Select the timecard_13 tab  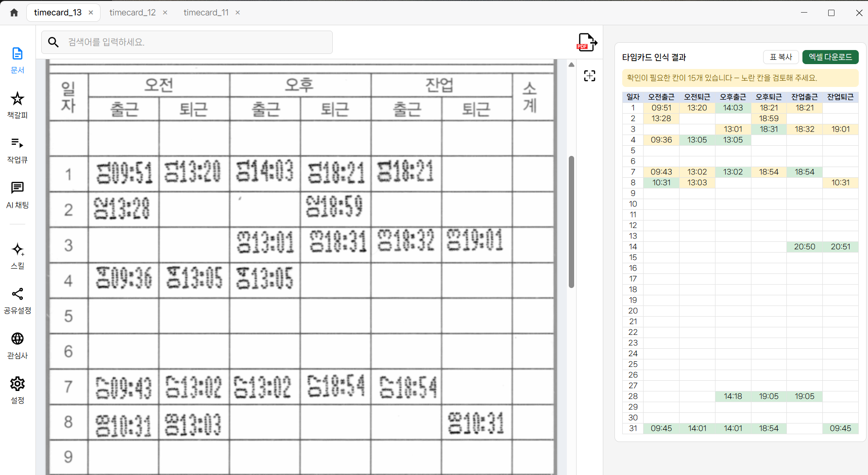click(58, 13)
